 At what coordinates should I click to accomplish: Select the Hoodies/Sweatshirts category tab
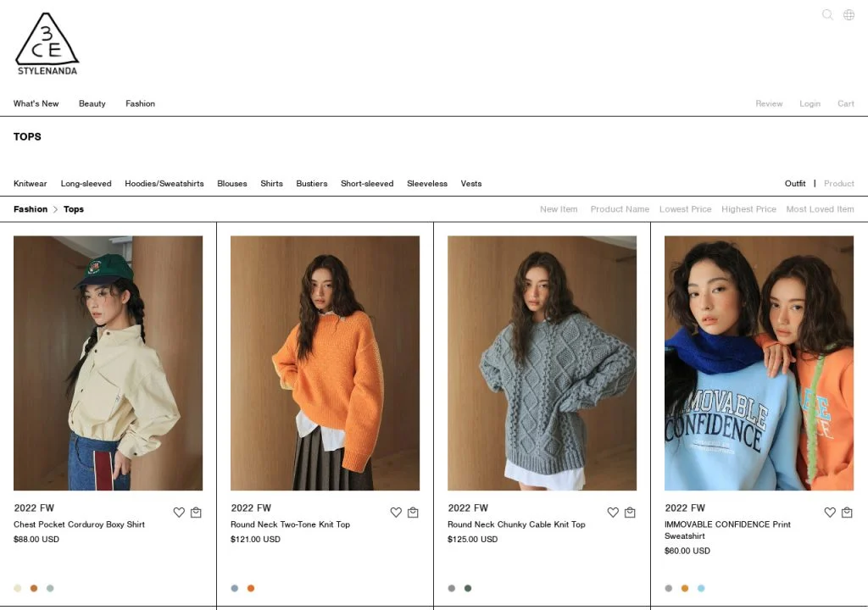pos(164,183)
